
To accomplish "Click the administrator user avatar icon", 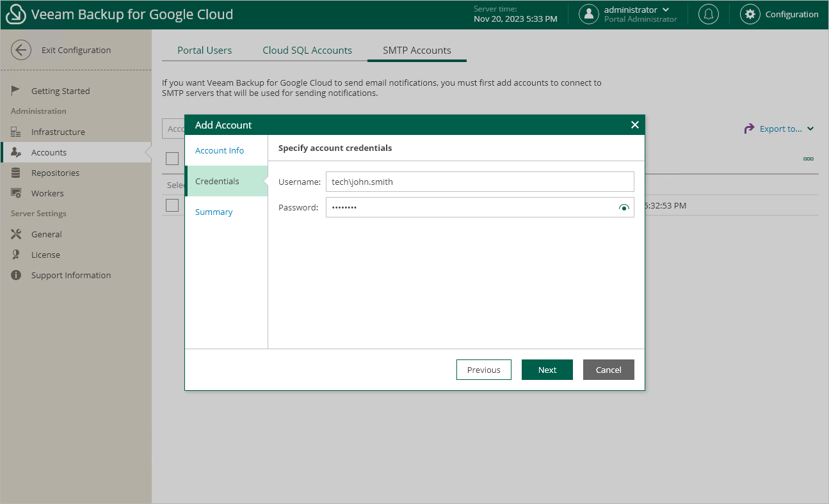I will pyautogui.click(x=589, y=14).
